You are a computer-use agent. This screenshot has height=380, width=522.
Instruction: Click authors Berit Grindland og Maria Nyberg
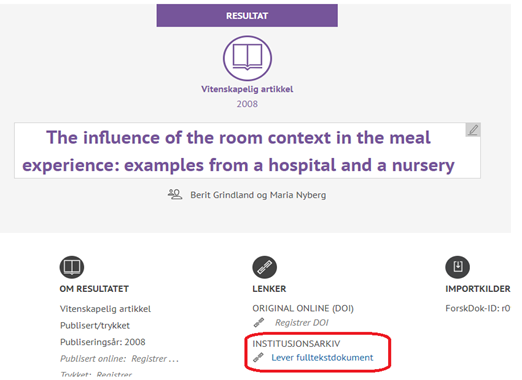(258, 195)
